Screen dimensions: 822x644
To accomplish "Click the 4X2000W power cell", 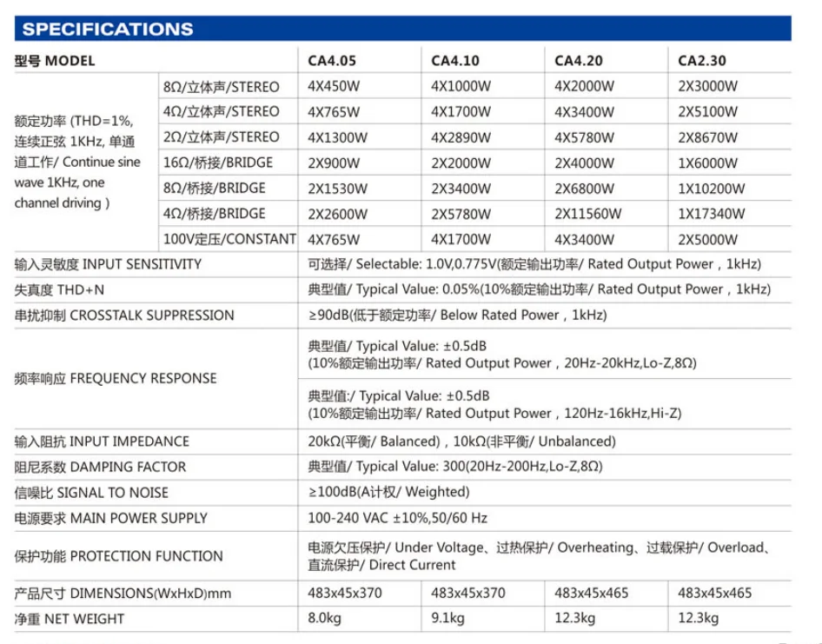I will [584, 86].
